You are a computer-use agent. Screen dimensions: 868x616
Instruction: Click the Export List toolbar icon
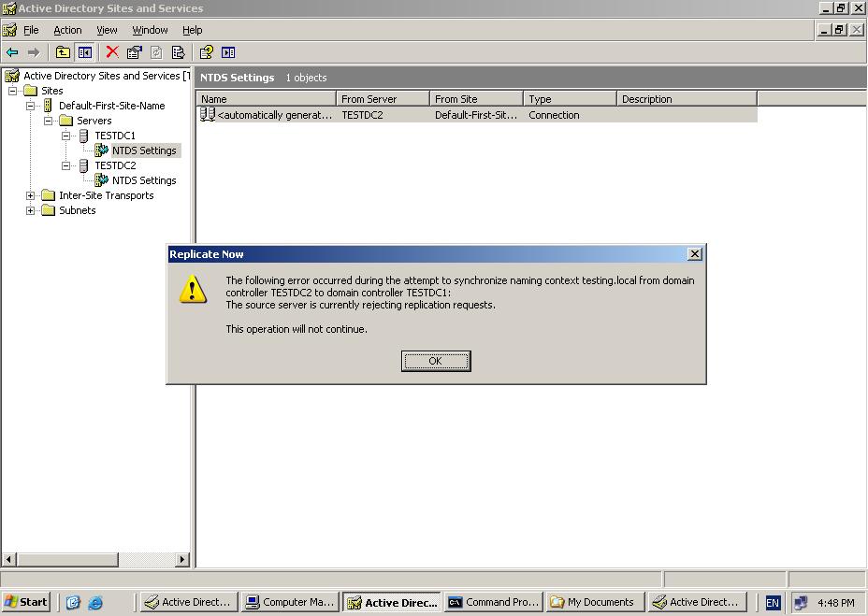pos(179,52)
